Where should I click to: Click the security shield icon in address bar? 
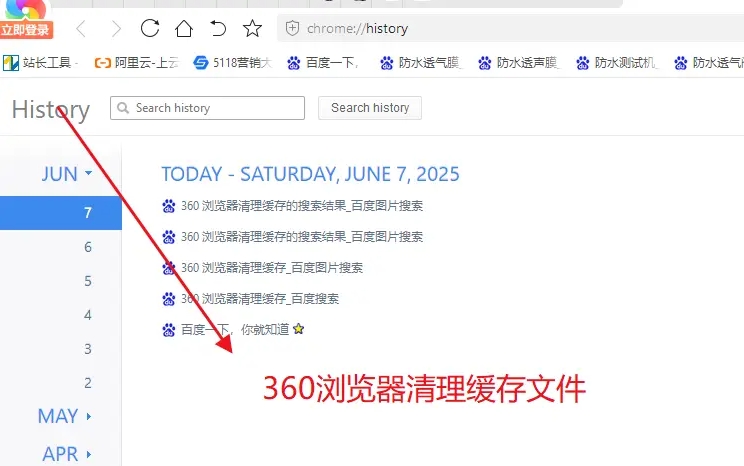[292, 28]
